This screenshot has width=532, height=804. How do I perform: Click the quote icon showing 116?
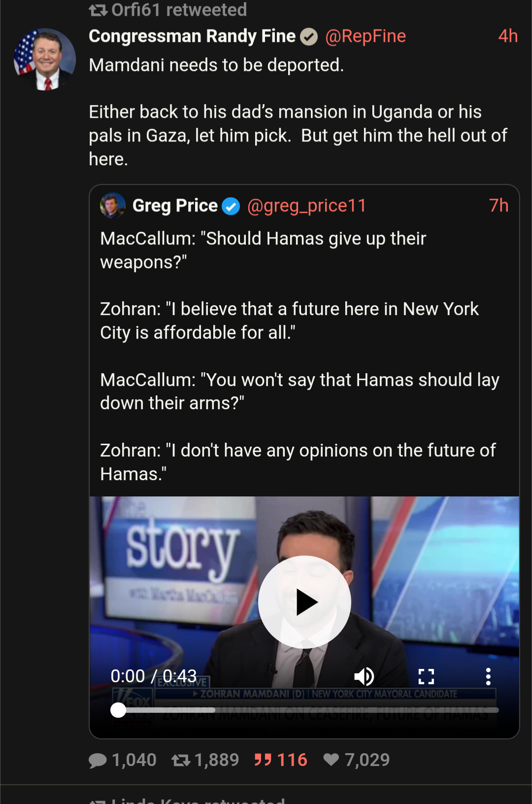coord(263,760)
